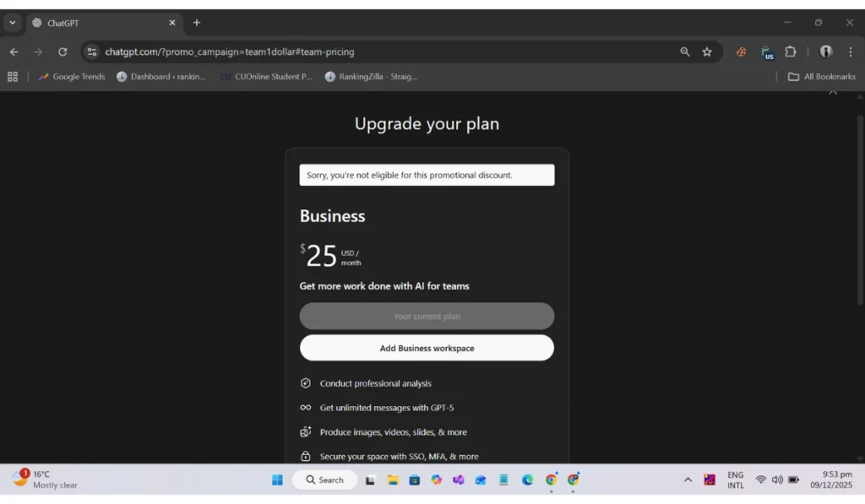
Task: Open the Chrome extensions puzzle icon
Action: (791, 51)
